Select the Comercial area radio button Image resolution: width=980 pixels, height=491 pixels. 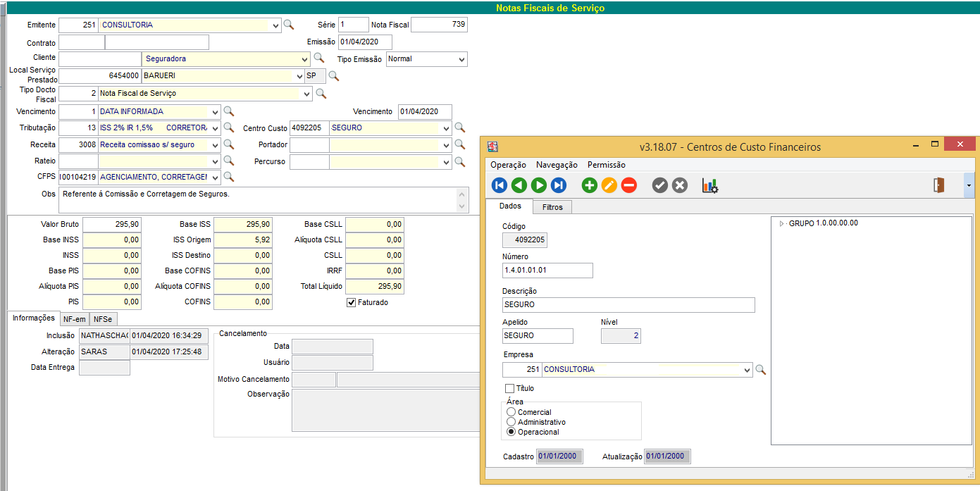point(511,412)
